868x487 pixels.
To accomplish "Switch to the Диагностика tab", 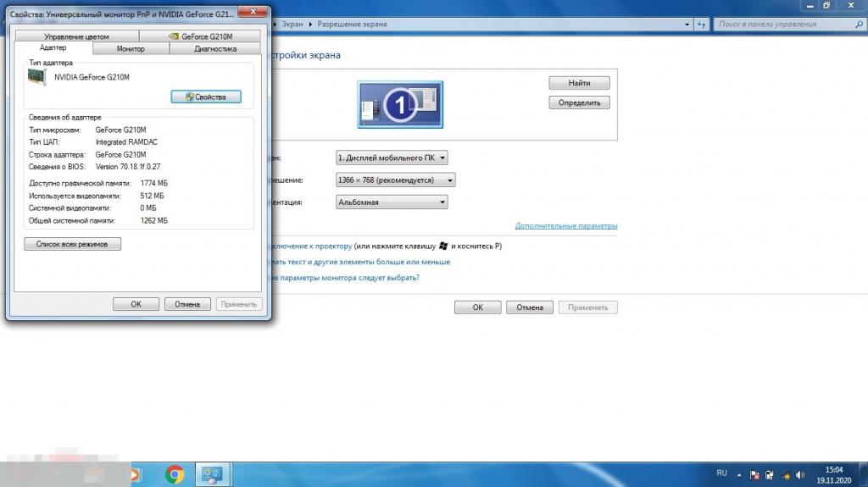I will tap(215, 49).
